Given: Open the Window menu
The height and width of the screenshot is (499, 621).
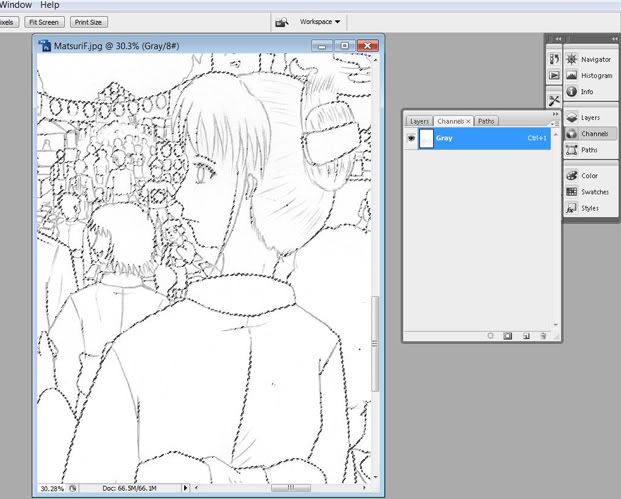Looking at the screenshot, I should 16,5.
